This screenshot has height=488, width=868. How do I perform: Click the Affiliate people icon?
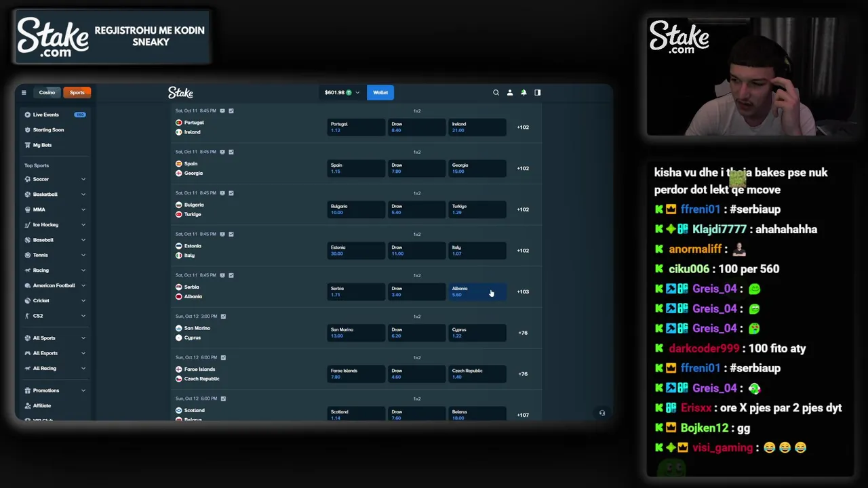tap(28, 405)
